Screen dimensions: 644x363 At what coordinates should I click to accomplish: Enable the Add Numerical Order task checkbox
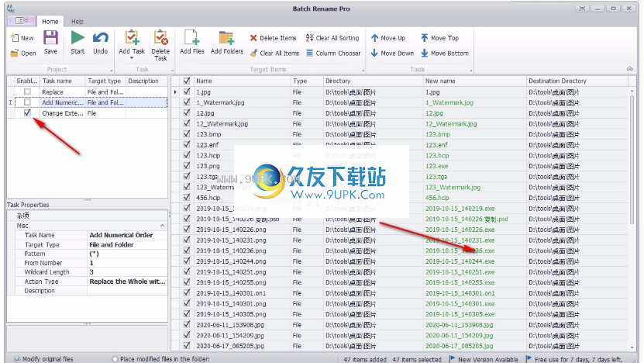[27, 102]
